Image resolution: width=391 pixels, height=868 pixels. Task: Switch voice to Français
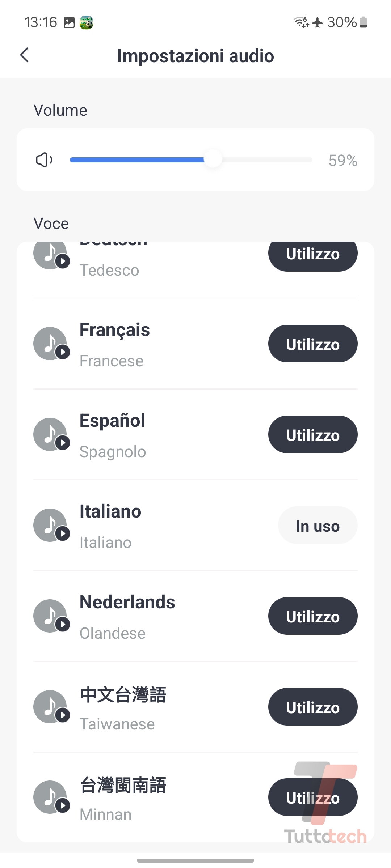tap(313, 344)
